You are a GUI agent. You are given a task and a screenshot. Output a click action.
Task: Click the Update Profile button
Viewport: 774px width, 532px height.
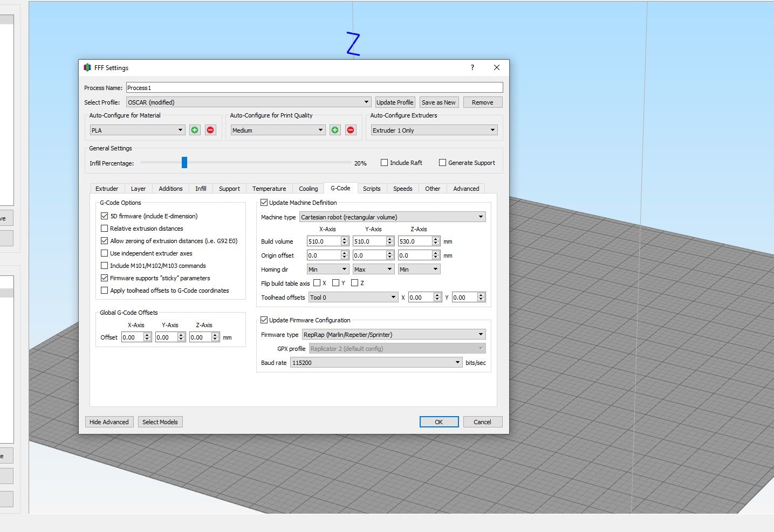pos(395,102)
